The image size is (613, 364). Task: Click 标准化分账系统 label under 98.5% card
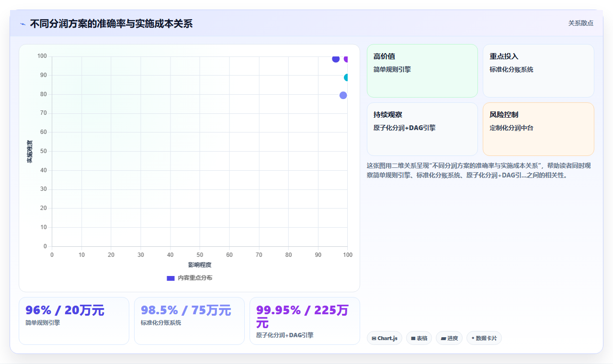(x=161, y=323)
